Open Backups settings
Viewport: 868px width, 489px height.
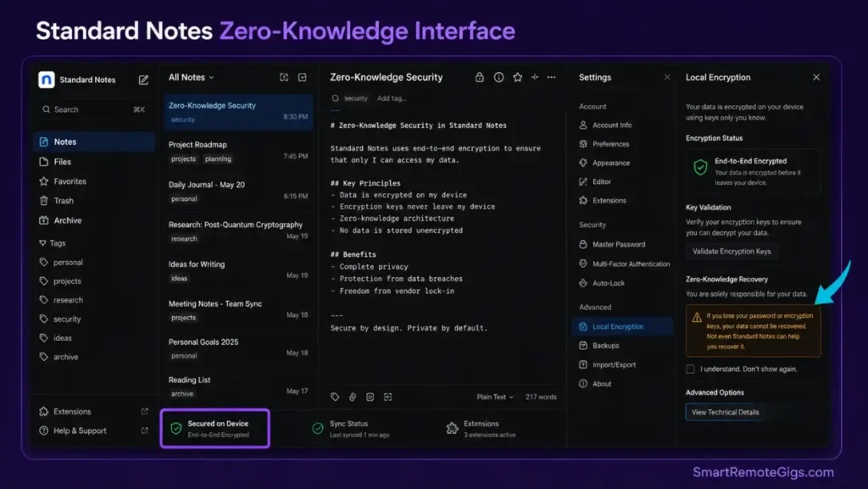tap(599, 345)
